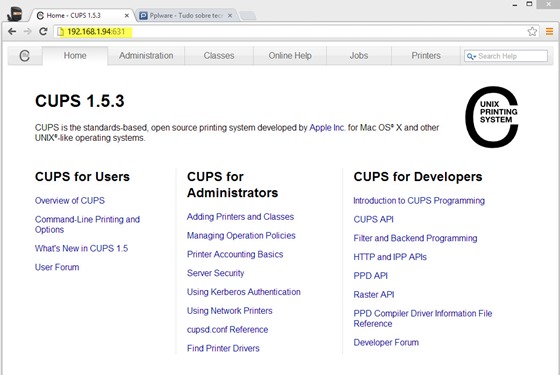Open Filter and Backend Programming link

tap(415, 238)
